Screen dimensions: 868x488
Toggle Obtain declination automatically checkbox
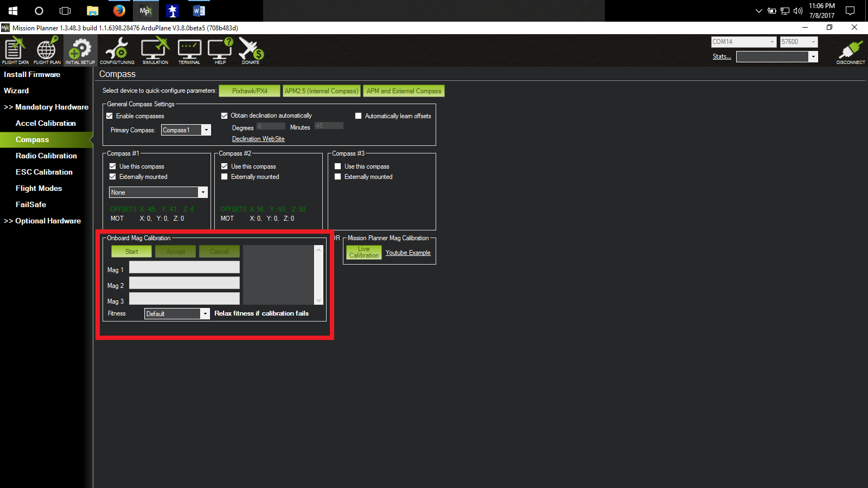[224, 115]
